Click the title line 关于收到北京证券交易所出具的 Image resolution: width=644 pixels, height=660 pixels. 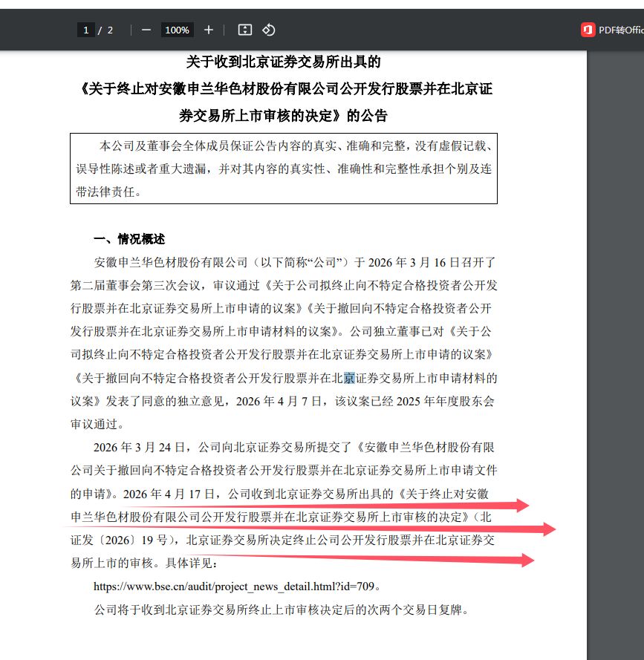pos(283,62)
